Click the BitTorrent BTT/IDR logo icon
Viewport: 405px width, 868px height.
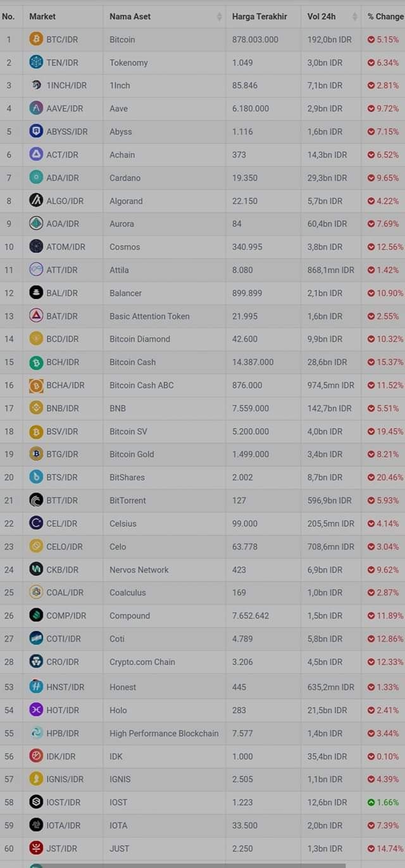pyautogui.click(x=36, y=500)
